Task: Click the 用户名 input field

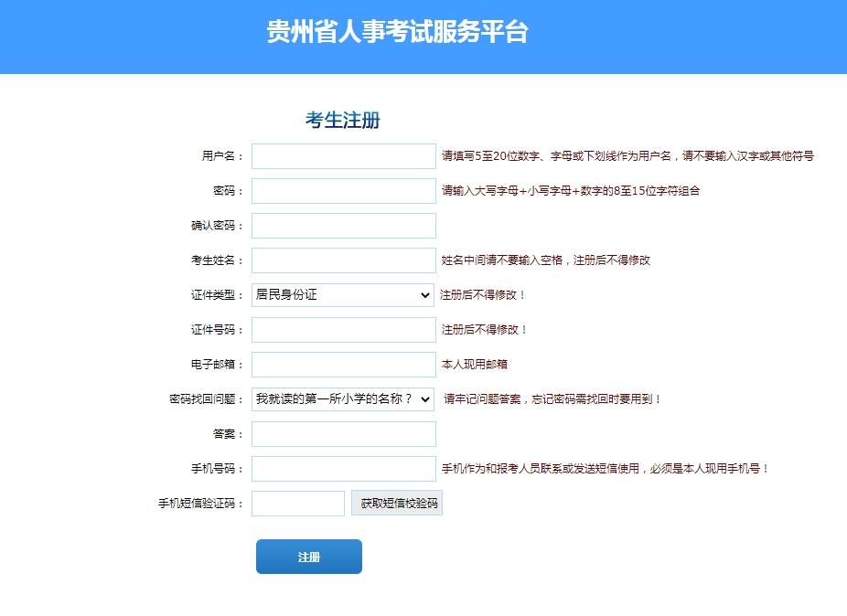Action: coord(344,156)
